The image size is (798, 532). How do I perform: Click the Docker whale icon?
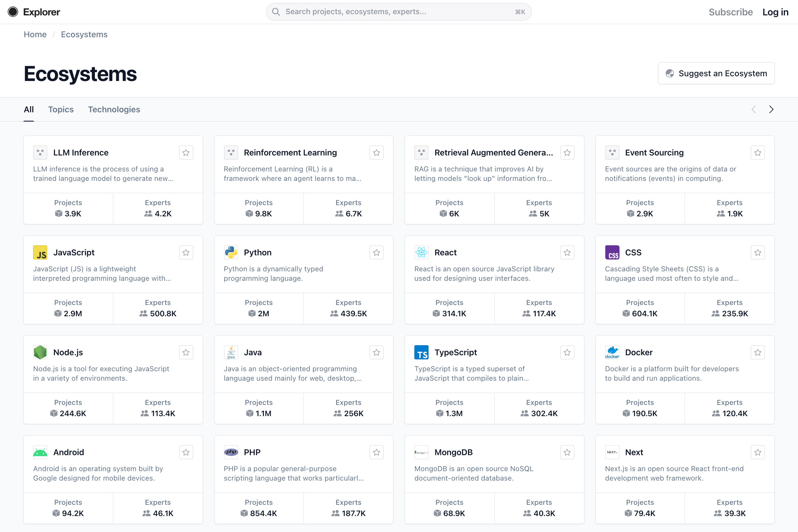(x=612, y=352)
